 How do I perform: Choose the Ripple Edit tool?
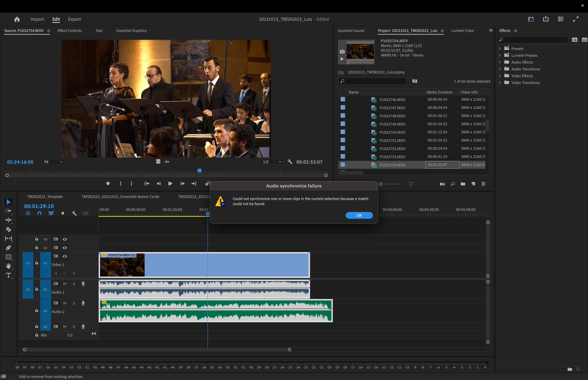point(8,220)
